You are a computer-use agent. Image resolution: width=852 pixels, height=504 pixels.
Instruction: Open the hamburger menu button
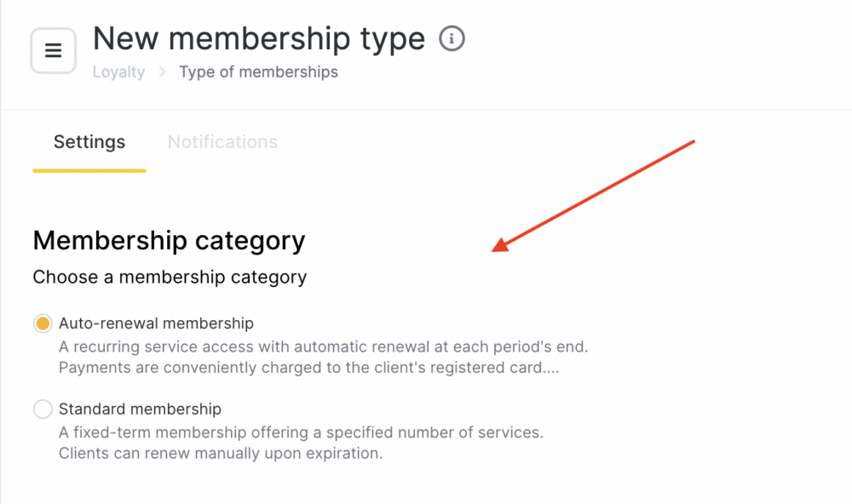coord(53,50)
